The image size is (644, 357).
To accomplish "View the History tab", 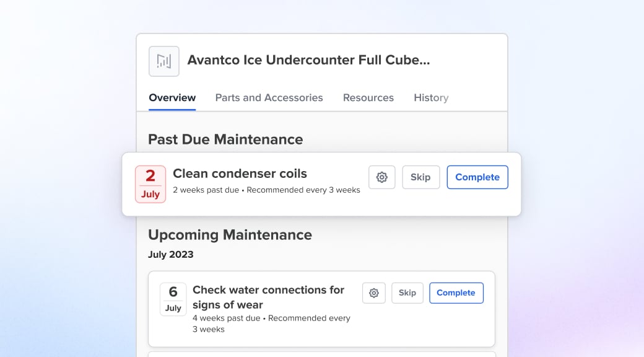I will point(431,97).
